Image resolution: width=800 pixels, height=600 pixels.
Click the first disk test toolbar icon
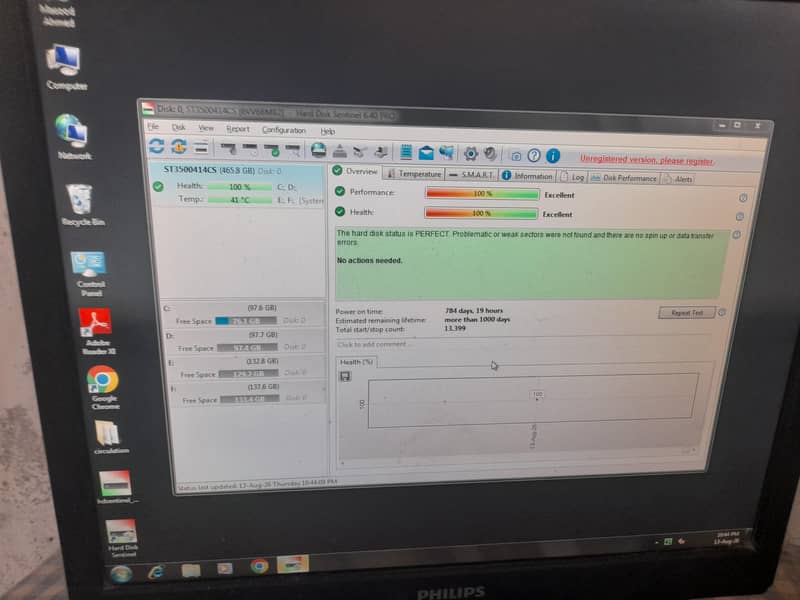coord(228,148)
